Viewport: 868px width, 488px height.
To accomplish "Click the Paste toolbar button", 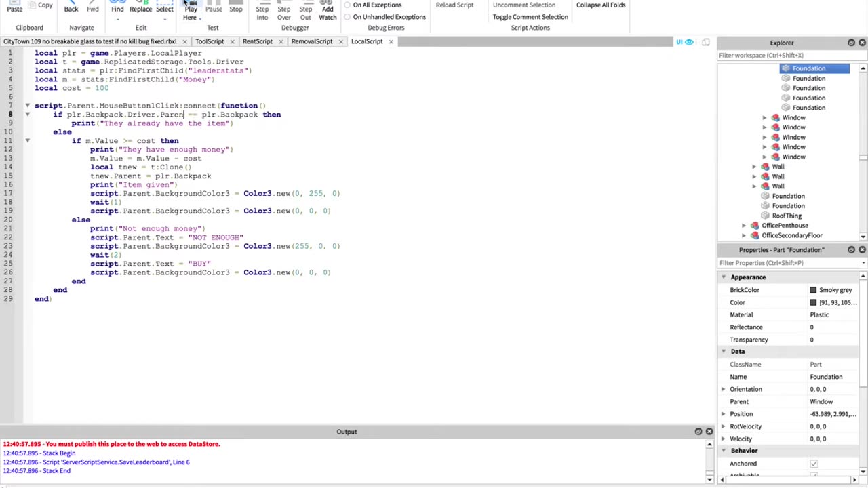I will [x=14, y=7].
